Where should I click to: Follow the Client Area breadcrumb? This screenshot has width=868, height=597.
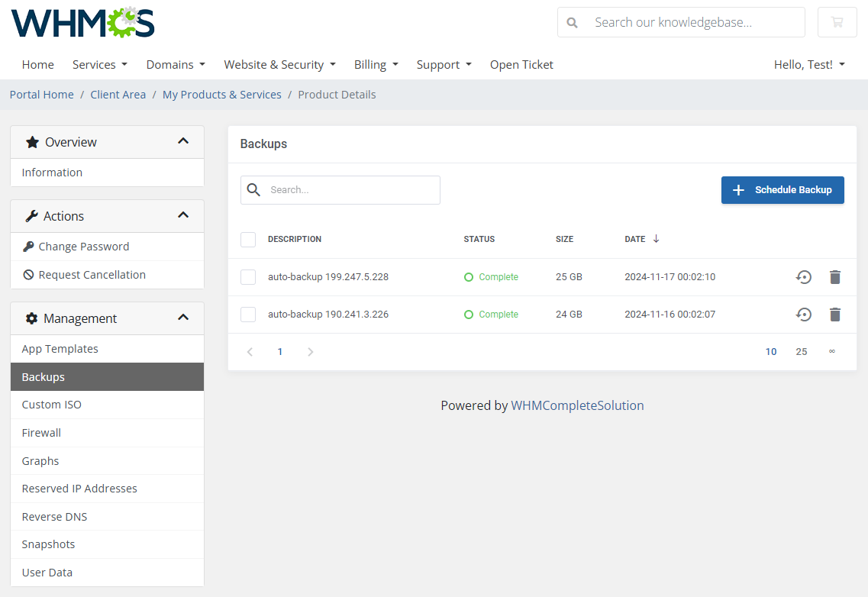[x=118, y=95]
